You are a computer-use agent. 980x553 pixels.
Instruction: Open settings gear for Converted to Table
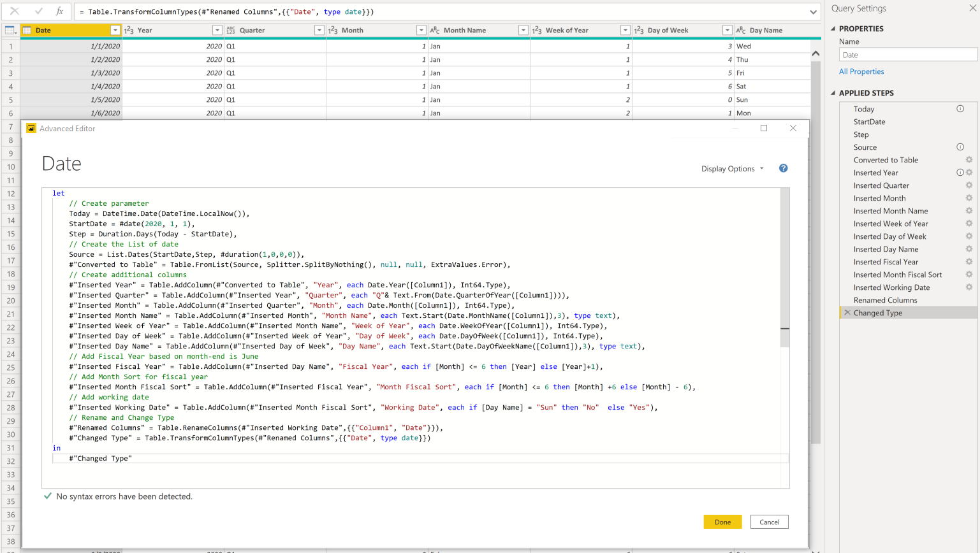tap(969, 160)
